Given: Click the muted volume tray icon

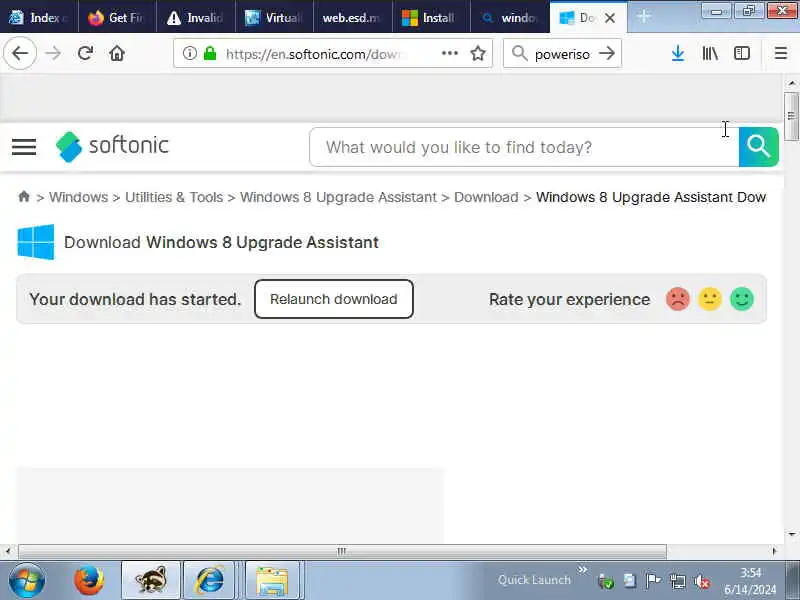Looking at the screenshot, I should pyautogui.click(x=702, y=581).
